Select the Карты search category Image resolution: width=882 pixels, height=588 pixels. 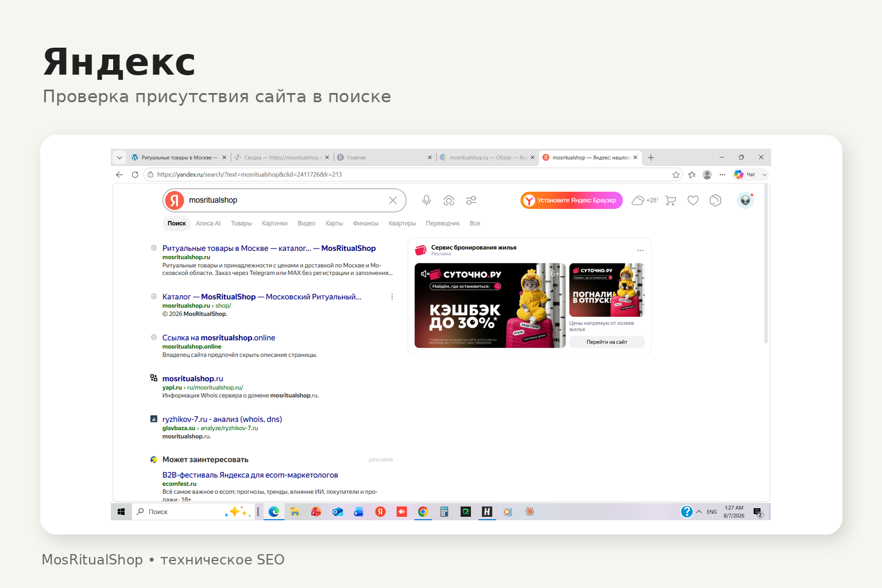334,223
